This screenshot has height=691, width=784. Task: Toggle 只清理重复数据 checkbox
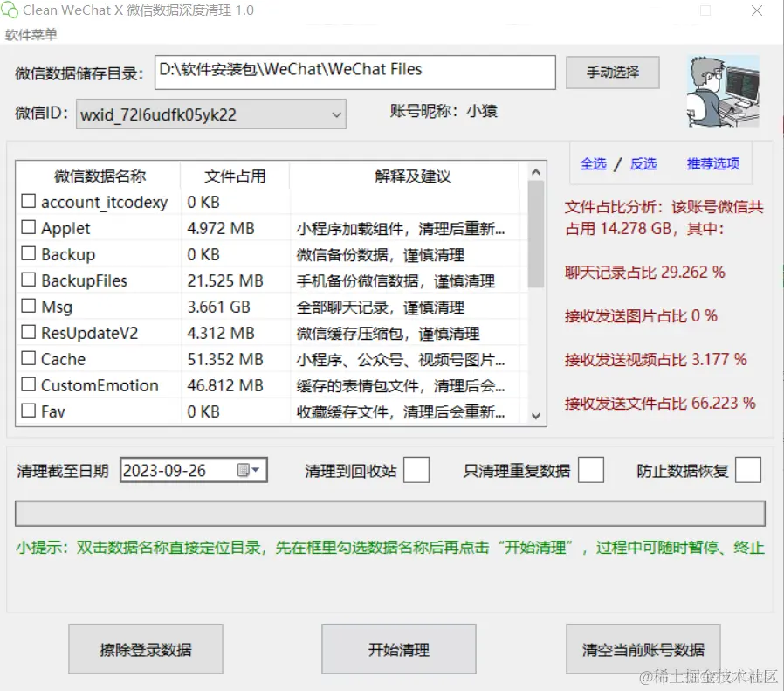click(x=590, y=470)
